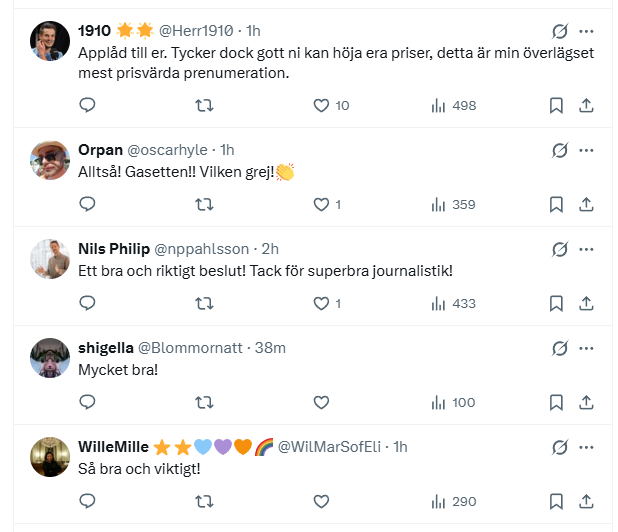Image resolution: width=618 pixels, height=532 pixels.
Task: Open more options for Herr1910's tweet
Action: pyautogui.click(x=587, y=32)
